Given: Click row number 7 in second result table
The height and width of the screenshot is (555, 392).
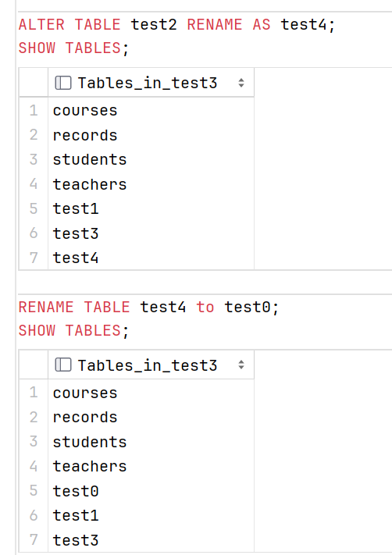Looking at the screenshot, I should (x=34, y=540).
